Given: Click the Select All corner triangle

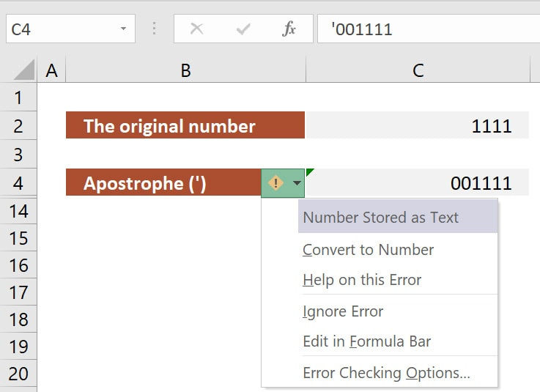Looking at the screenshot, I should [24, 70].
